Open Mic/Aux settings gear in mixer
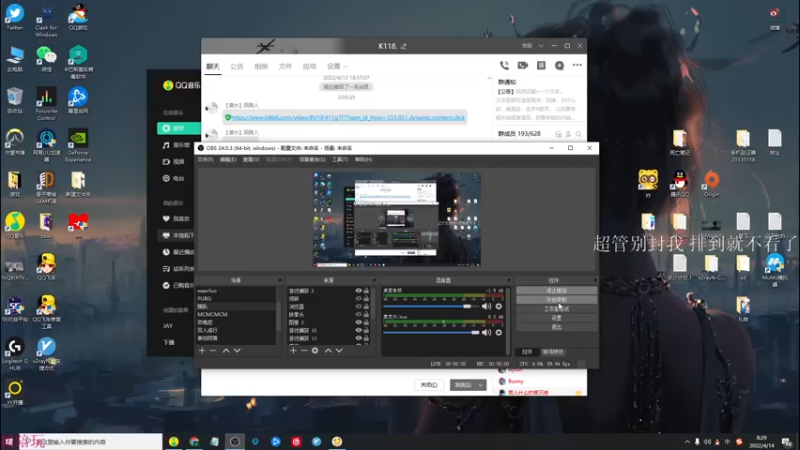The width and height of the screenshot is (800, 450). click(498, 333)
